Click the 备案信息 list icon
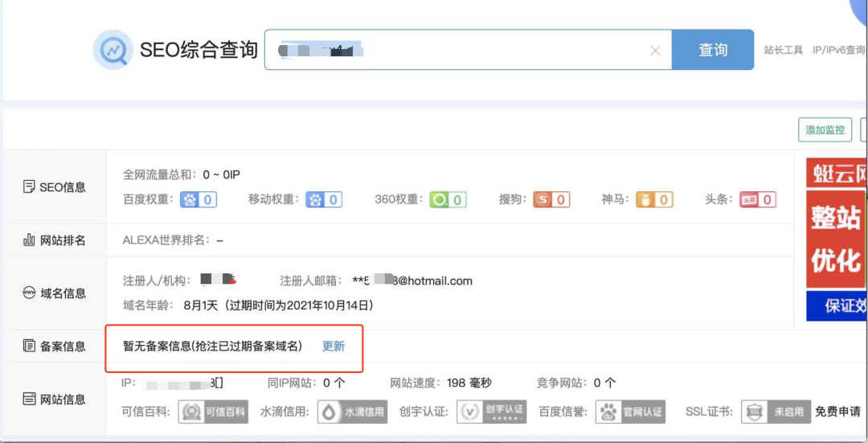 point(29,346)
